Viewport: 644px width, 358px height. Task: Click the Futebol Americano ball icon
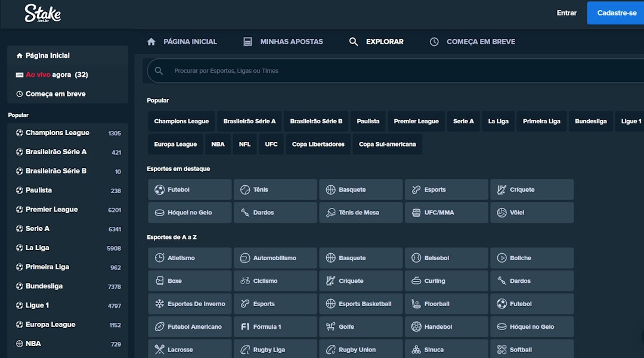(x=159, y=327)
